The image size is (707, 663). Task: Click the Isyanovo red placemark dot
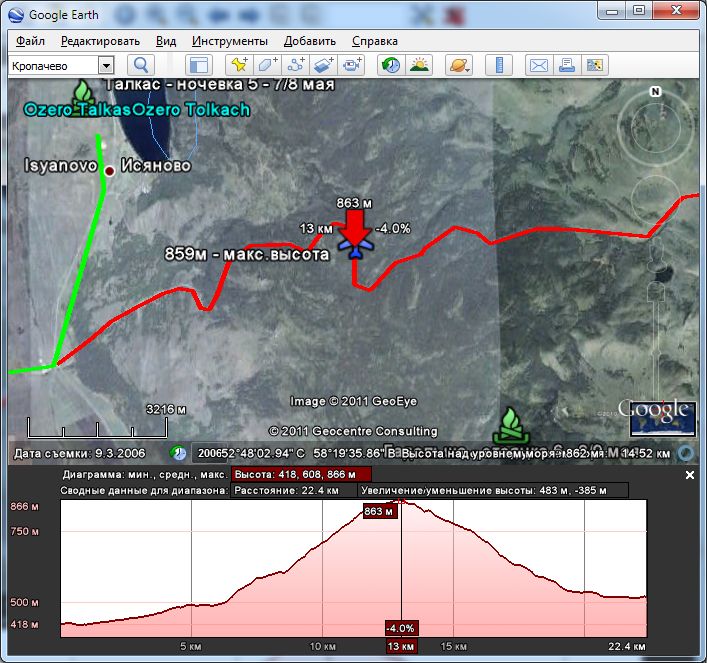click(x=110, y=171)
